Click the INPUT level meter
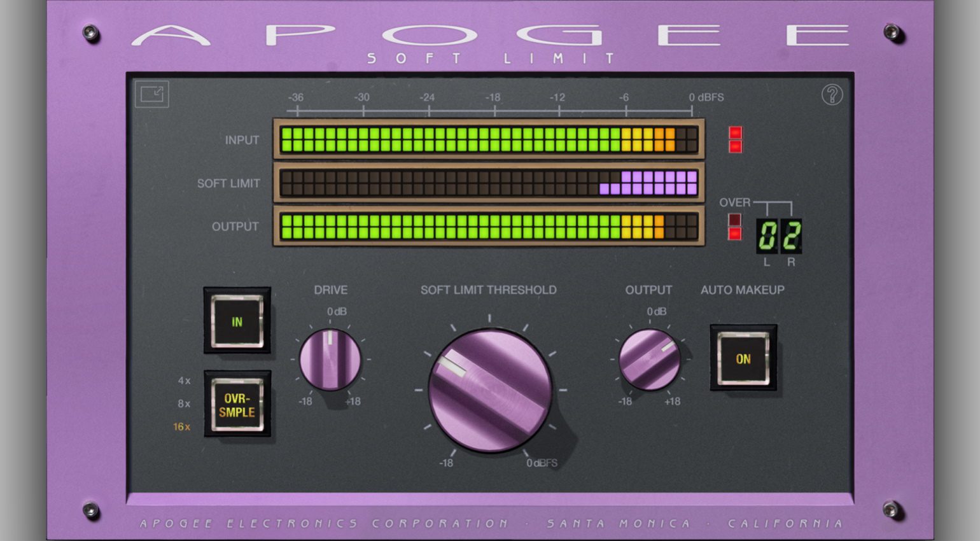The width and height of the screenshot is (980, 541). click(x=487, y=140)
